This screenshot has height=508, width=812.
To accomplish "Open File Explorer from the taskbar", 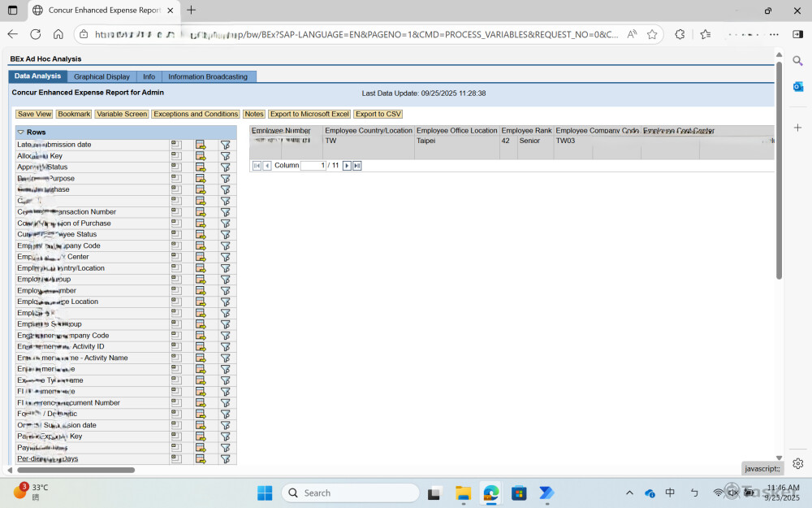I will (463, 493).
